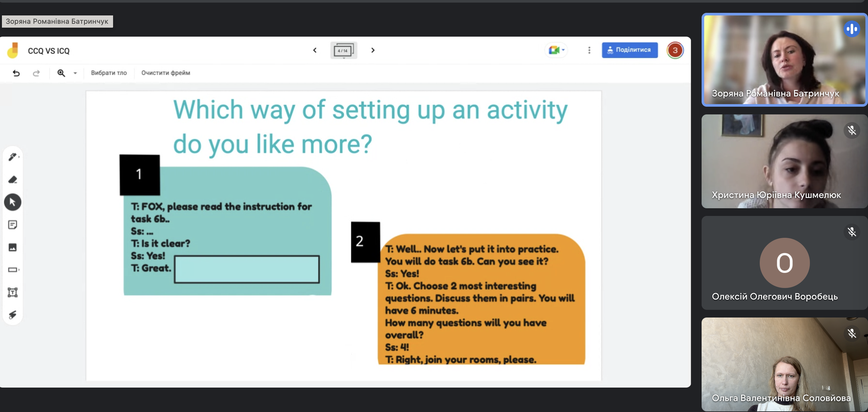Open the Google Meet call dropdown
Image resolution: width=868 pixels, height=412 pixels.
[x=556, y=50]
